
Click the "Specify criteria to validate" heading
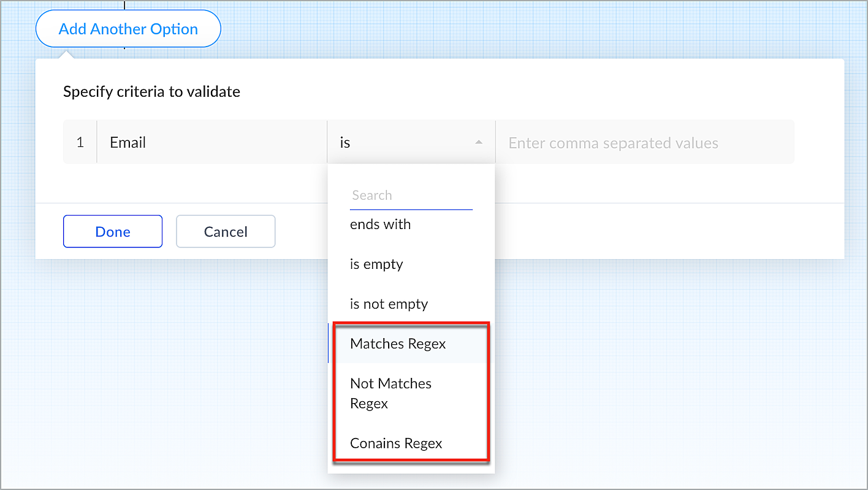pyautogui.click(x=151, y=92)
